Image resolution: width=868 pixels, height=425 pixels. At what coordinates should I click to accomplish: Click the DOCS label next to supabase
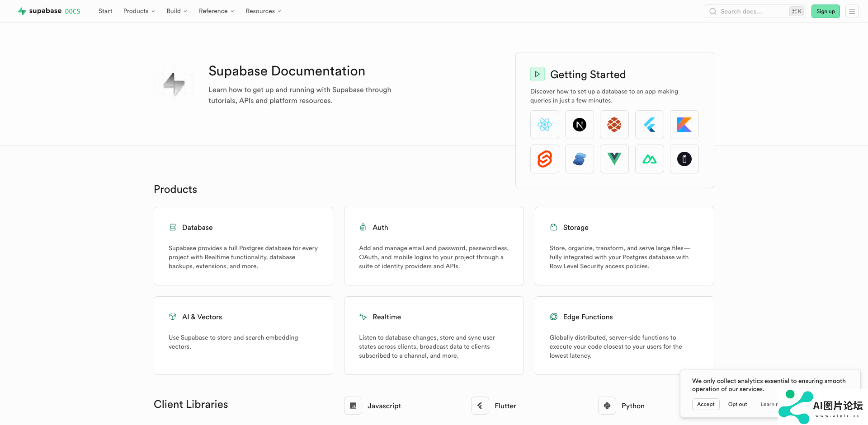(72, 11)
